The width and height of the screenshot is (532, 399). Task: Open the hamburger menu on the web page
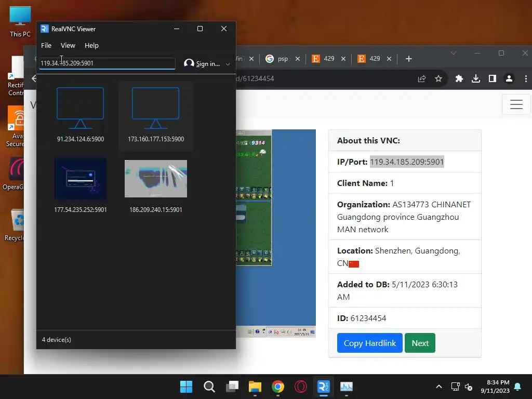[516, 104]
